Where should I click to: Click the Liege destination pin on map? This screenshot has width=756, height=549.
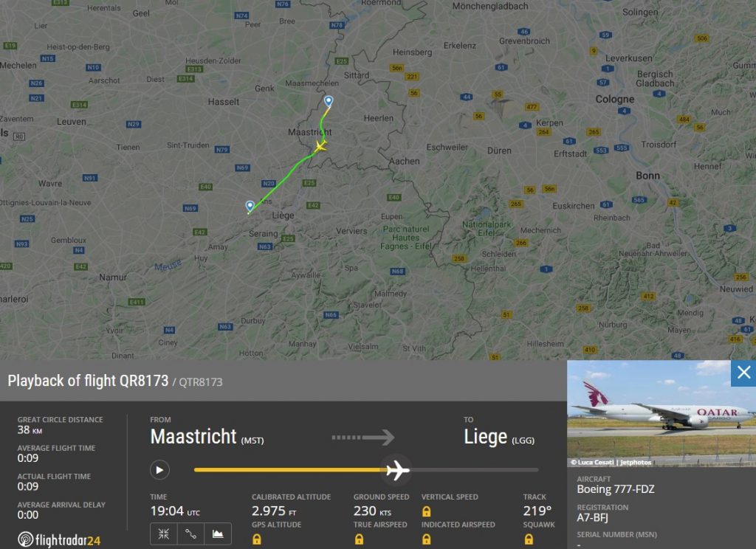click(x=250, y=207)
